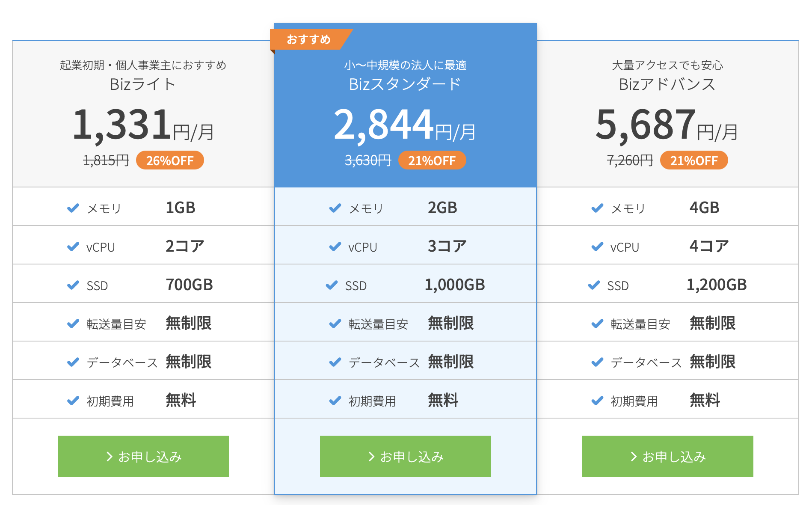Click the 21%OFF badge under Bizアドバンス price
The image size is (812, 505).
tap(693, 160)
